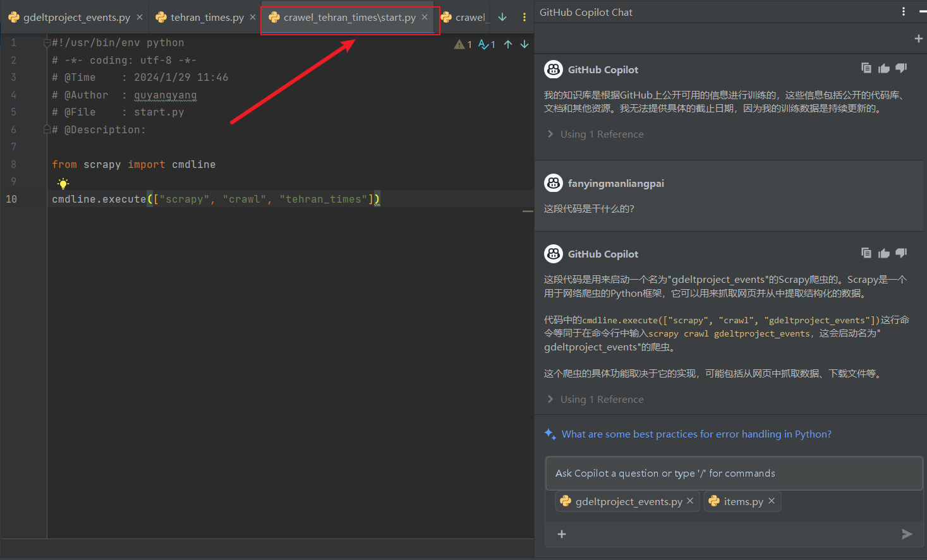The image size is (927, 560).
Task: Close the gdeltproject_events.py editor tab
Action: point(140,17)
